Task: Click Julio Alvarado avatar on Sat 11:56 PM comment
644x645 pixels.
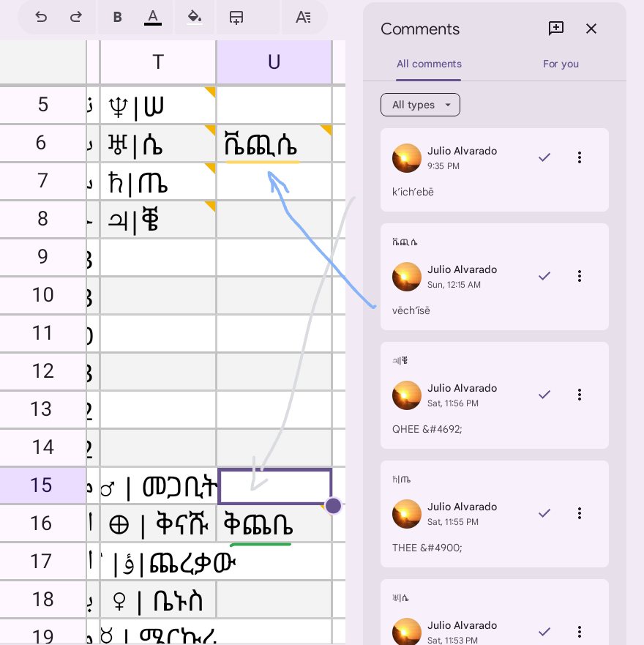Action: (x=407, y=395)
